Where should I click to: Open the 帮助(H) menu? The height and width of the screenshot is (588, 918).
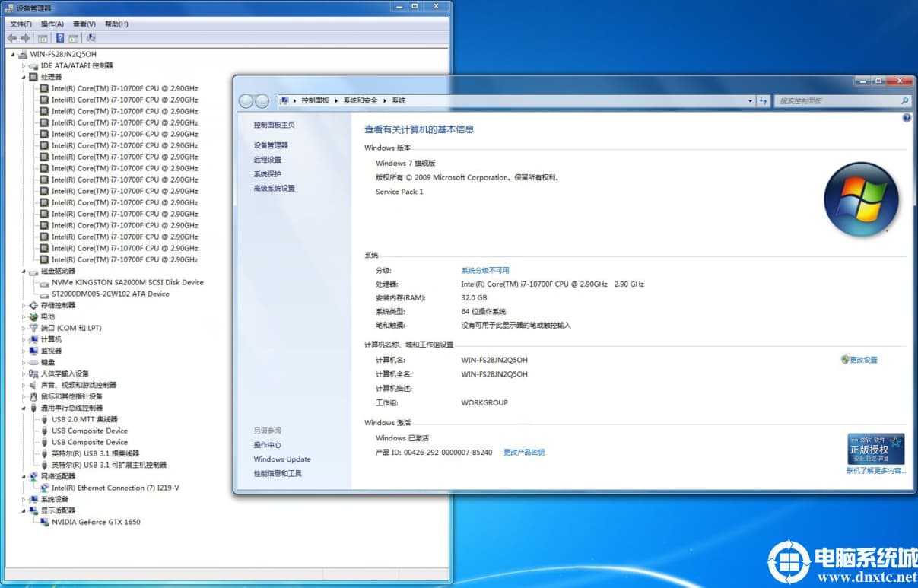[x=116, y=24]
